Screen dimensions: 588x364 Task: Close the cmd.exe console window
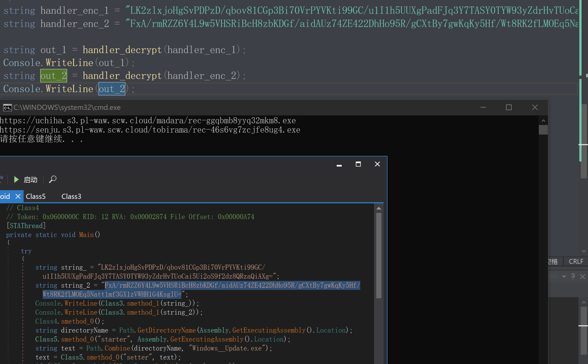535,107
